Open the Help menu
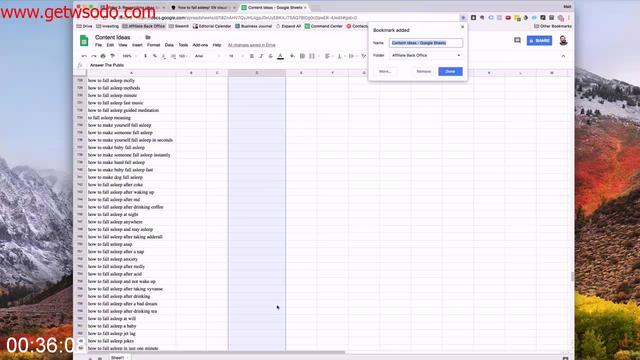The width and height of the screenshot is (640, 360). pyautogui.click(x=217, y=45)
